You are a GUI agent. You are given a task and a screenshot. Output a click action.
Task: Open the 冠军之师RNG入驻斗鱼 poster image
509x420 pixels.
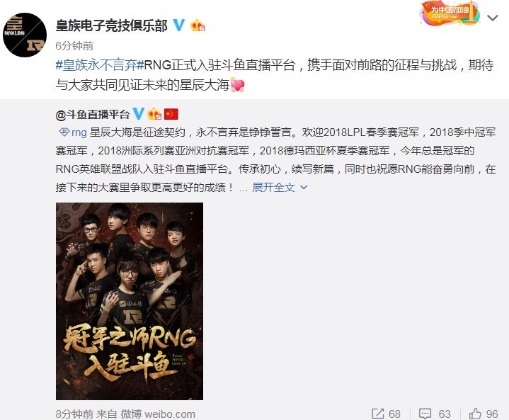pyautogui.click(x=130, y=301)
